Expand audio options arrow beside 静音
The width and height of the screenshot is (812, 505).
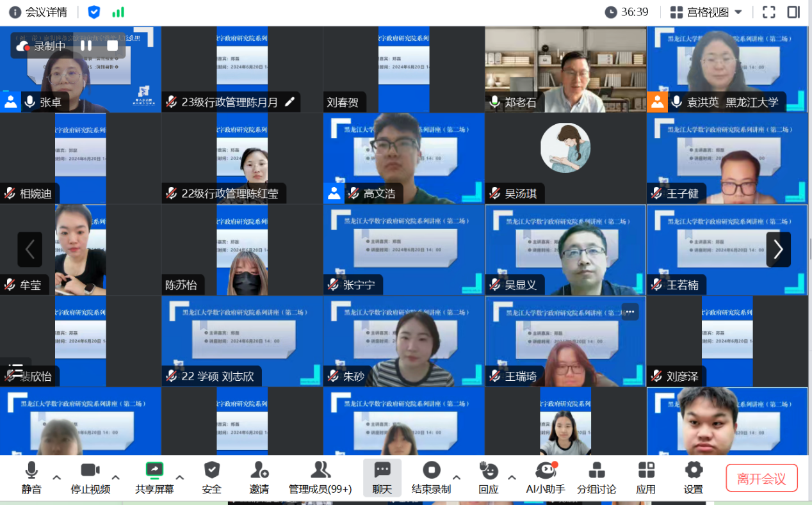tap(56, 477)
